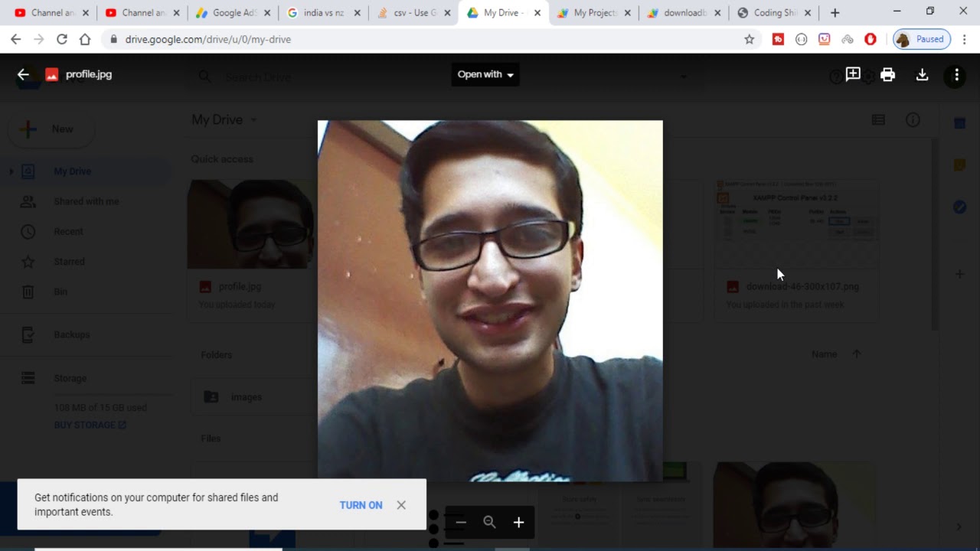This screenshot has height=551, width=980.
Task: Open the Paused profile menu in Chrome
Action: [922, 39]
